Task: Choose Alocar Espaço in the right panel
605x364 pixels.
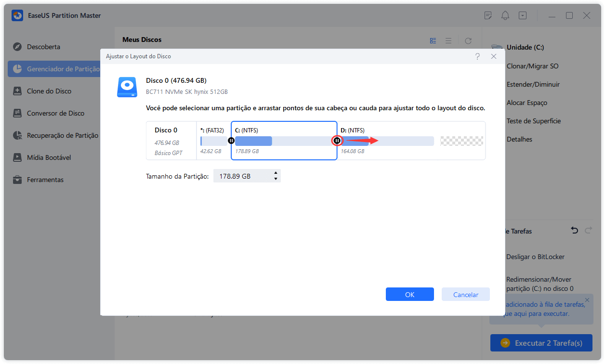Action: tap(527, 103)
